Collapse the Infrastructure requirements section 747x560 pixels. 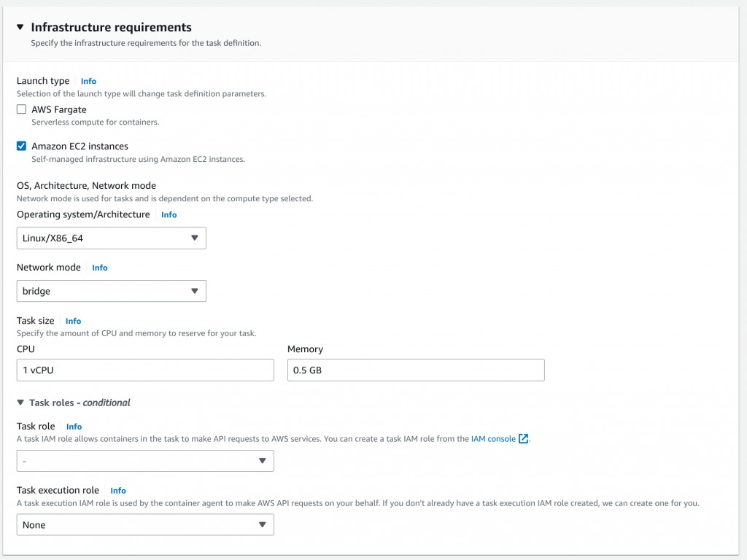point(20,28)
